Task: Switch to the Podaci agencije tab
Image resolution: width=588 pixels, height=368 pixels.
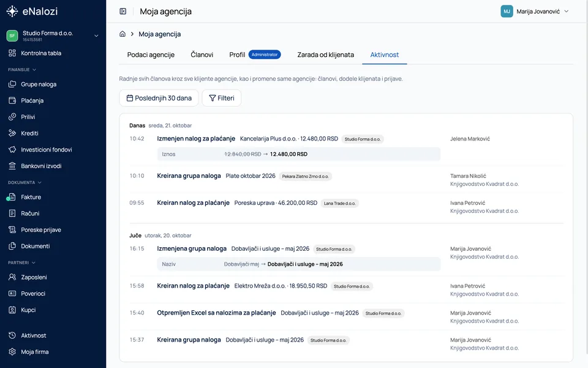Action: (x=151, y=55)
